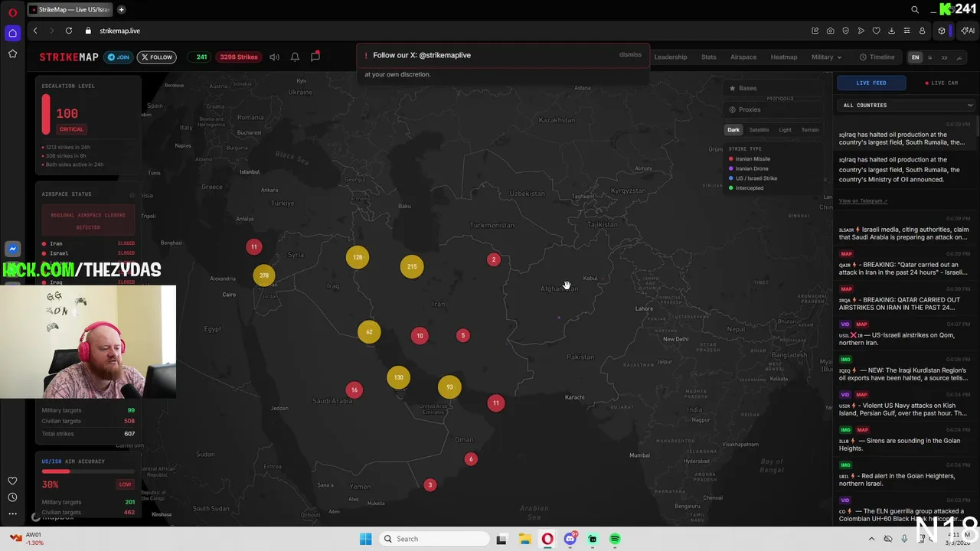980x551 pixels.
Task: Open Spotify from the taskbar
Action: pos(615,539)
